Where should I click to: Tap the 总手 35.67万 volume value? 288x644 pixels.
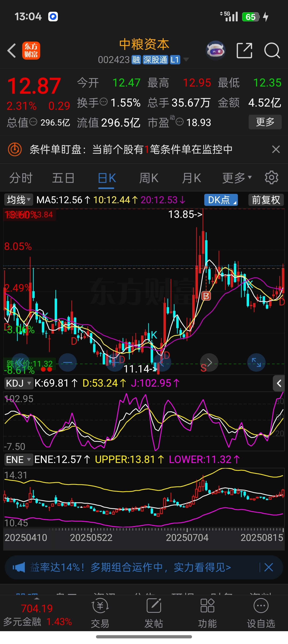[191, 103]
